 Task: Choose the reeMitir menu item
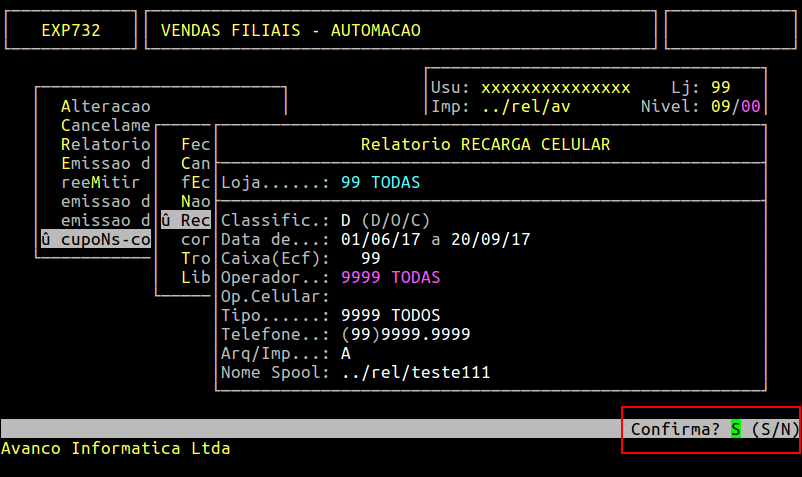tap(100, 182)
